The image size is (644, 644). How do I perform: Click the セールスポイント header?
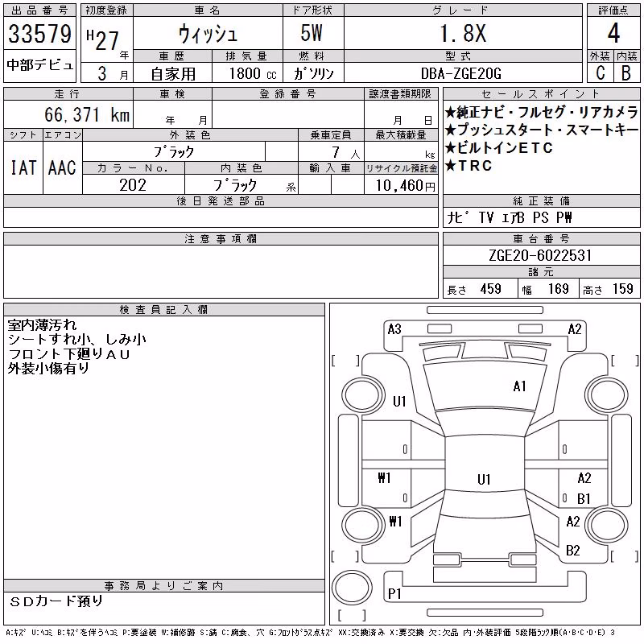tap(541, 94)
